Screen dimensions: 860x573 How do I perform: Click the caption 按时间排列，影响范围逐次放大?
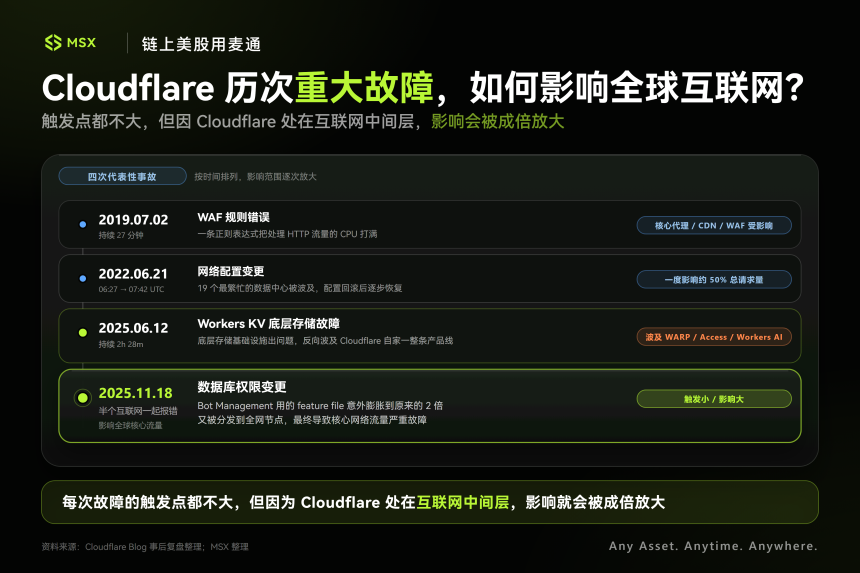[255, 177]
